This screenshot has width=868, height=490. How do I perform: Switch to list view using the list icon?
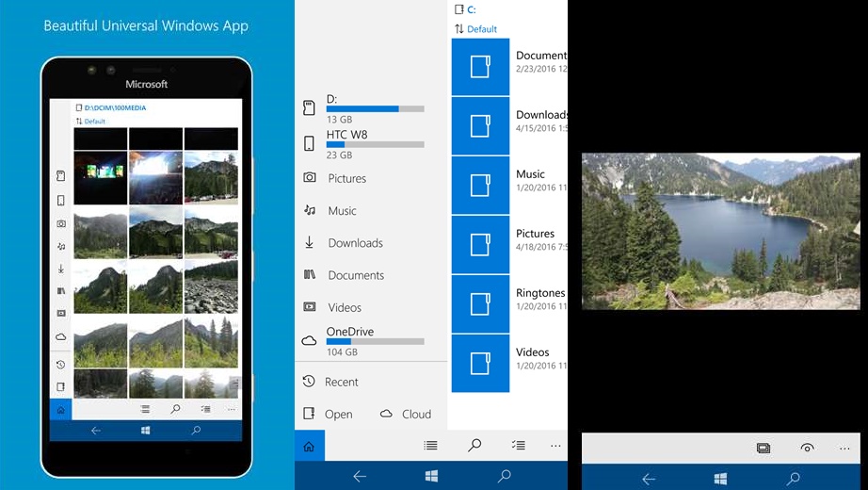[430, 446]
